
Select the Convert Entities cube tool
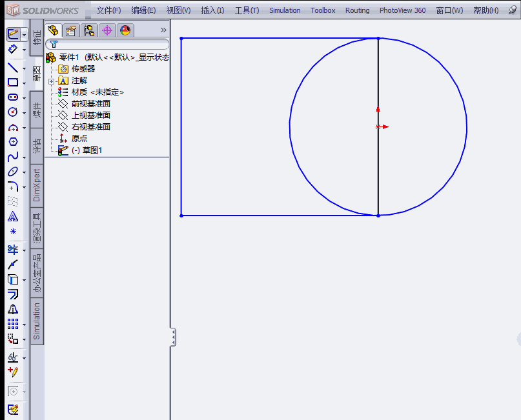(13, 279)
